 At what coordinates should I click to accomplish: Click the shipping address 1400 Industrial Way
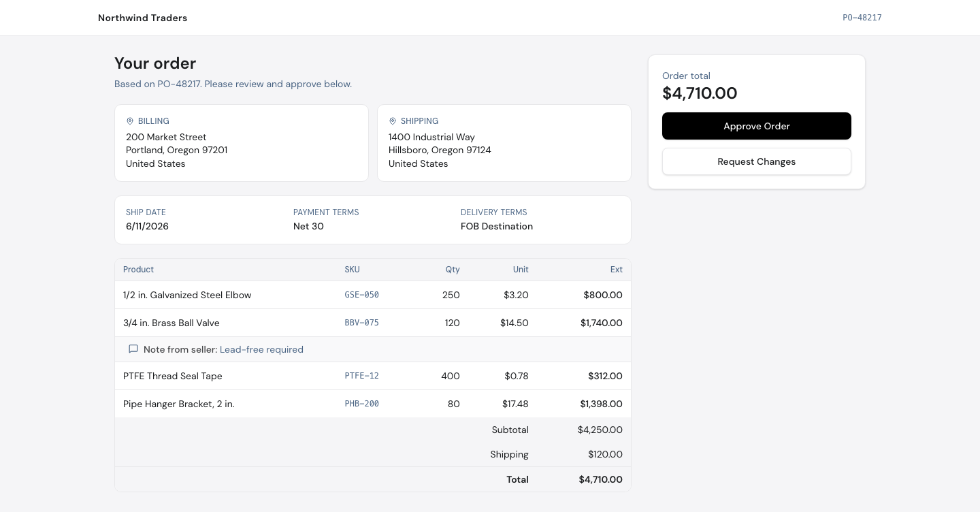coord(431,137)
